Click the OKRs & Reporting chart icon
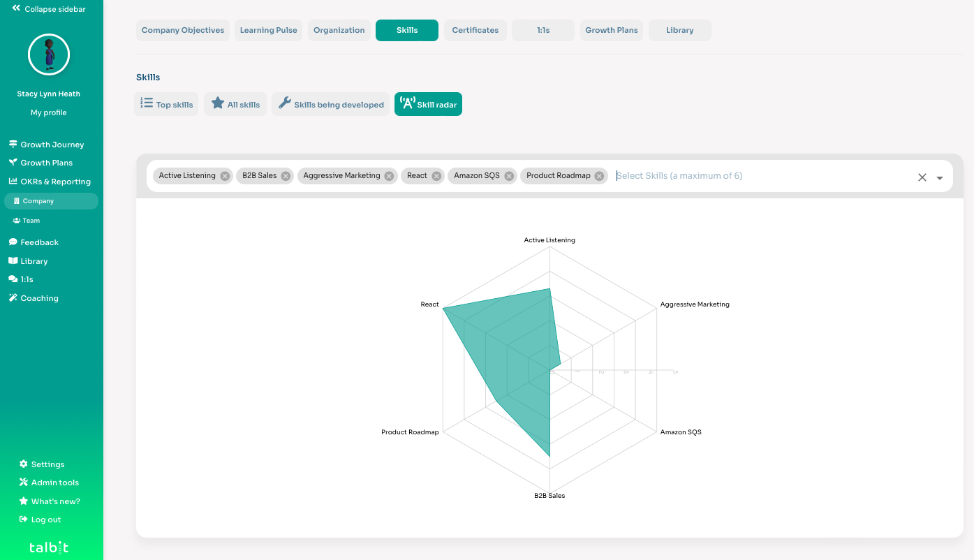This screenshot has height=560, width=974. 13,182
